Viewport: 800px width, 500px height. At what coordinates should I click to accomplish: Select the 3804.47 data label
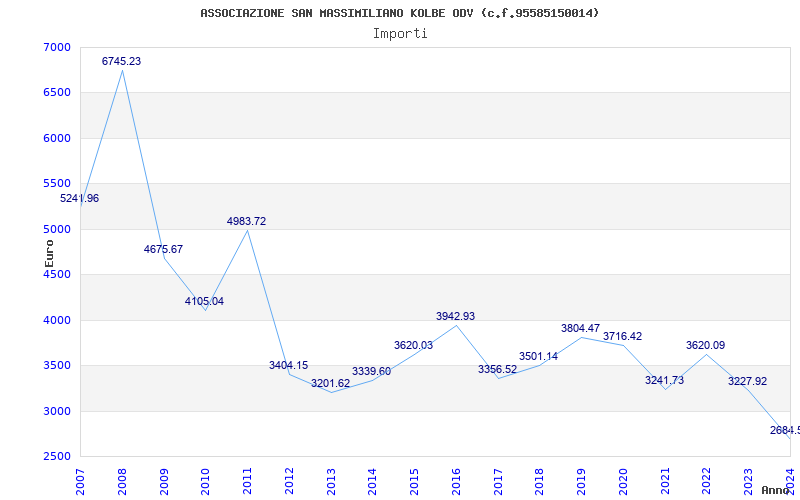click(x=581, y=329)
